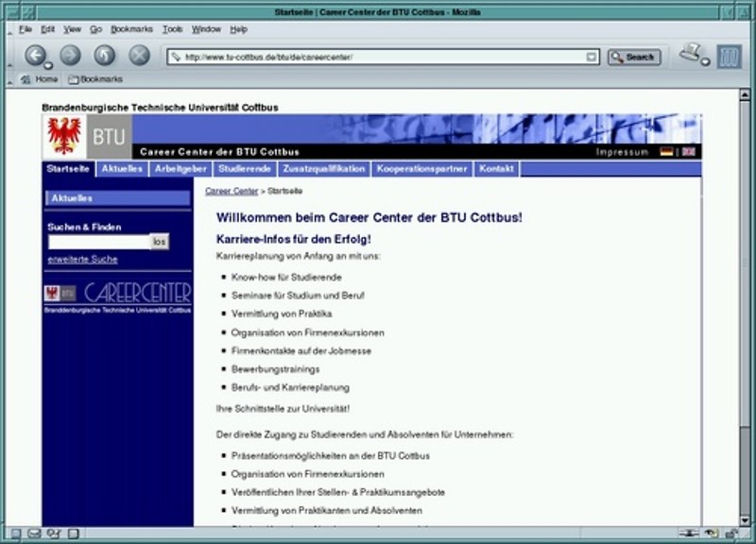Click the vertical scrollbar down arrow
756x544 pixels.
(x=745, y=519)
